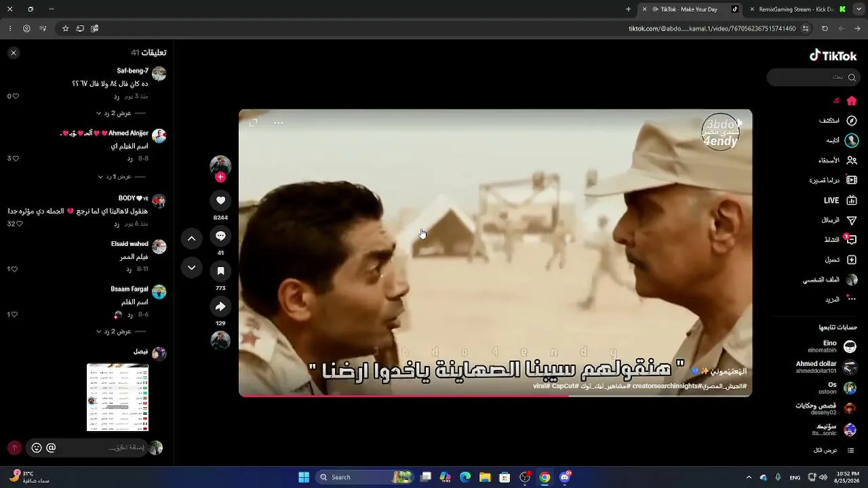The image size is (868, 488).
Task: Open the browser three-dot menu
Action: 9,28
